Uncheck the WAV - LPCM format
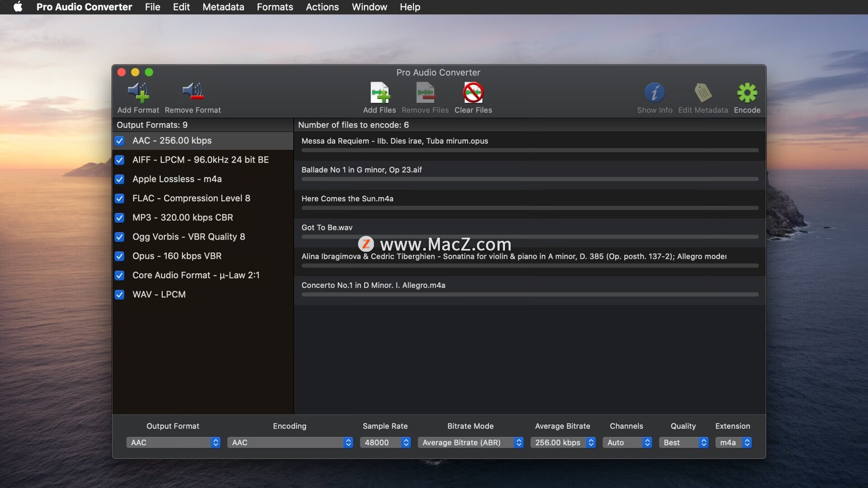868x488 pixels. click(x=119, y=295)
